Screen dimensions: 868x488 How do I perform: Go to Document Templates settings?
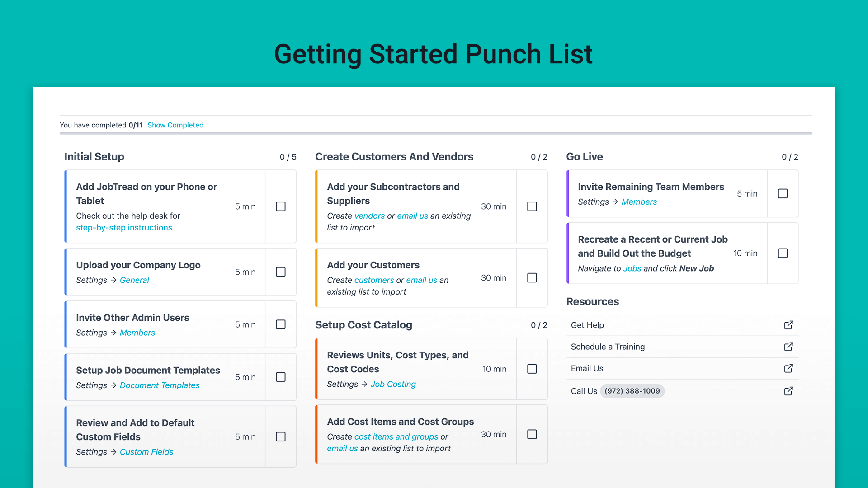tap(160, 385)
